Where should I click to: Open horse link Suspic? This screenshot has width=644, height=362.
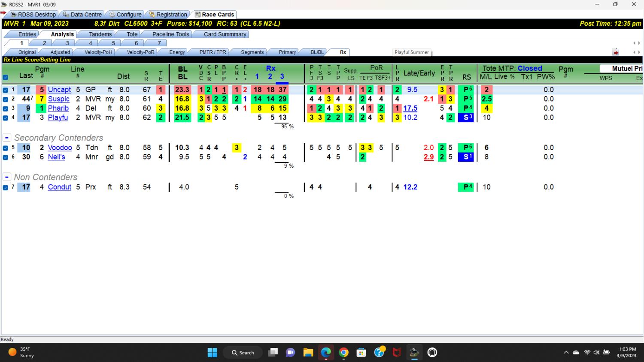pos(58,99)
